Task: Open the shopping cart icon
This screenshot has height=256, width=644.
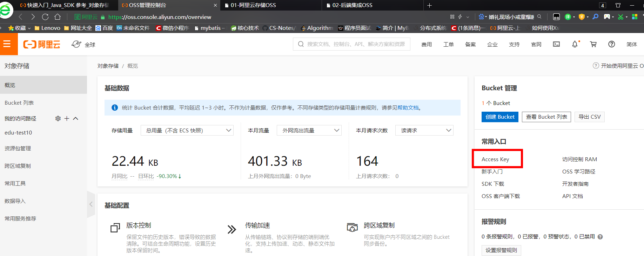Action: (x=593, y=44)
